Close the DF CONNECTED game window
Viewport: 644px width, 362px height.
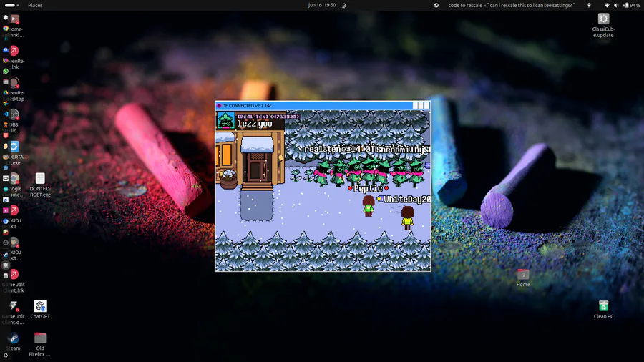(426, 106)
